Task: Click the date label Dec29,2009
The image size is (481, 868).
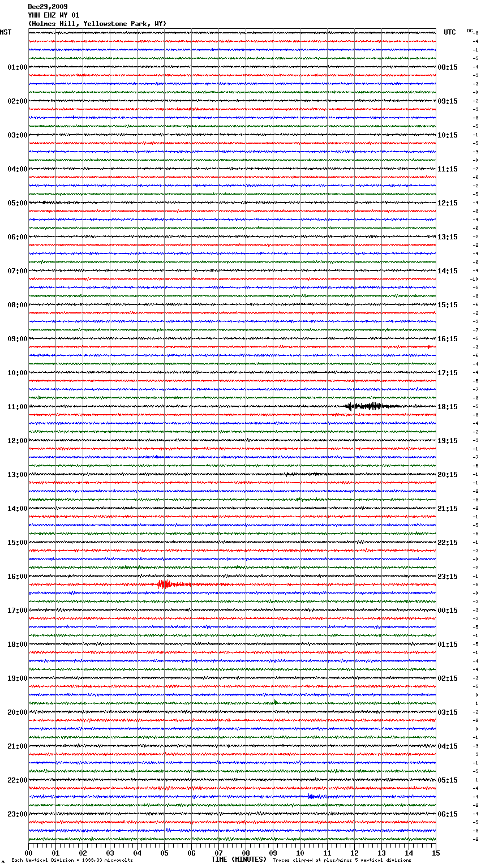Action: pos(48,7)
